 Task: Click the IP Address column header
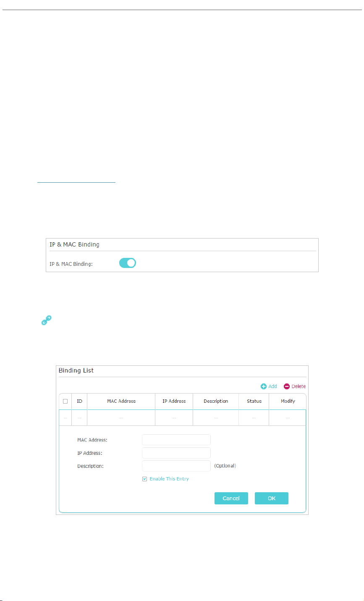coord(174,401)
